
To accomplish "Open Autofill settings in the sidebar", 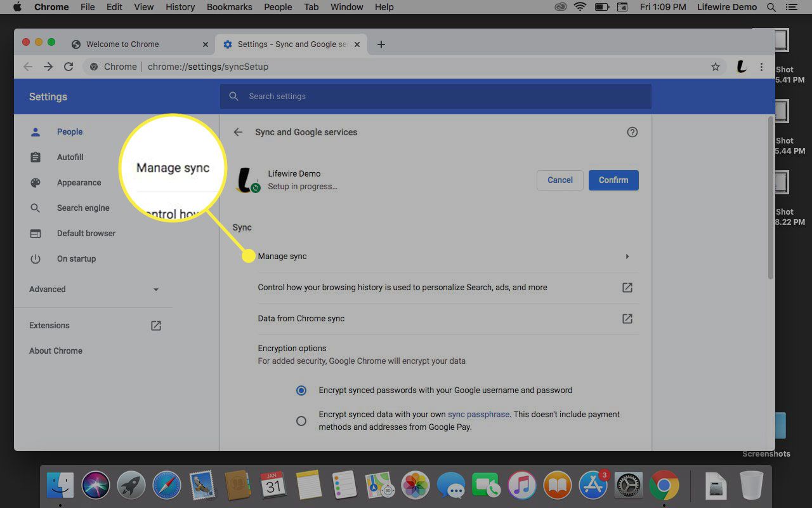I will (70, 157).
